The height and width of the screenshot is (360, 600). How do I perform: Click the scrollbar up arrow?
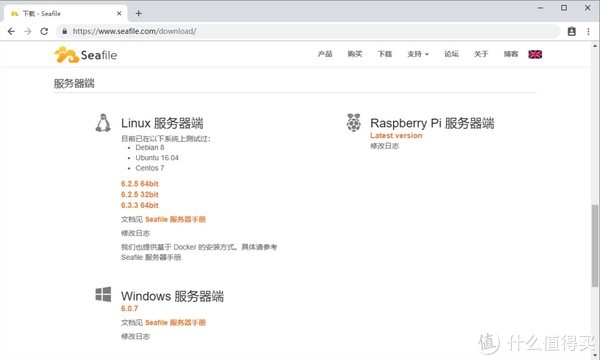click(x=595, y=46)
